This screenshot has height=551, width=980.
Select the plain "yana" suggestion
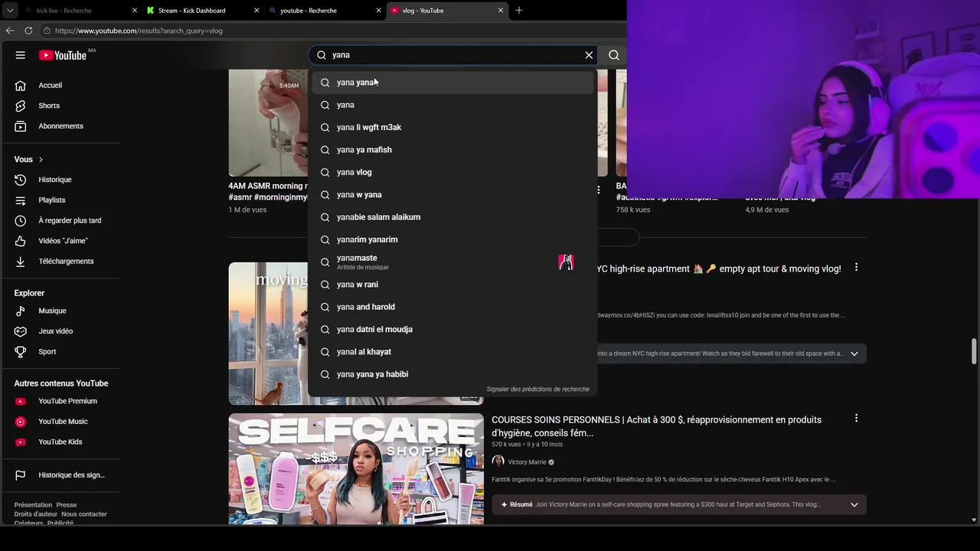click(452, 105)
